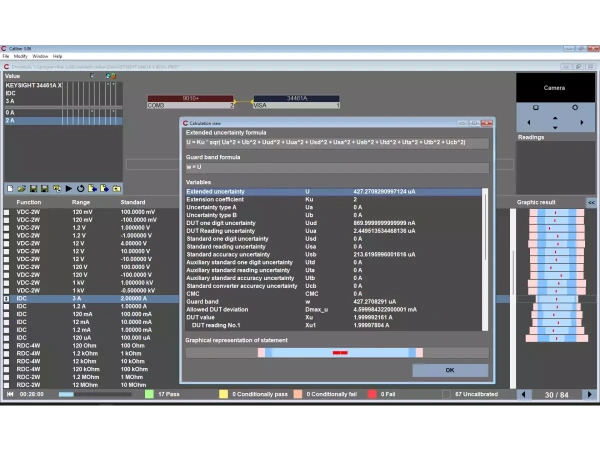The height and width of the screenshot is (450, 600).
Task: Open the Window menu
Action: [x=40, y=56]
